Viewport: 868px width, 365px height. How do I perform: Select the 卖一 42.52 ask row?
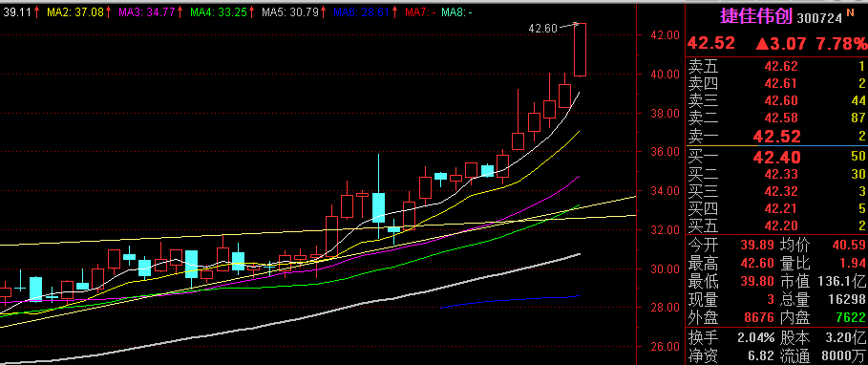pyautogui.click(x=776, y=137)
